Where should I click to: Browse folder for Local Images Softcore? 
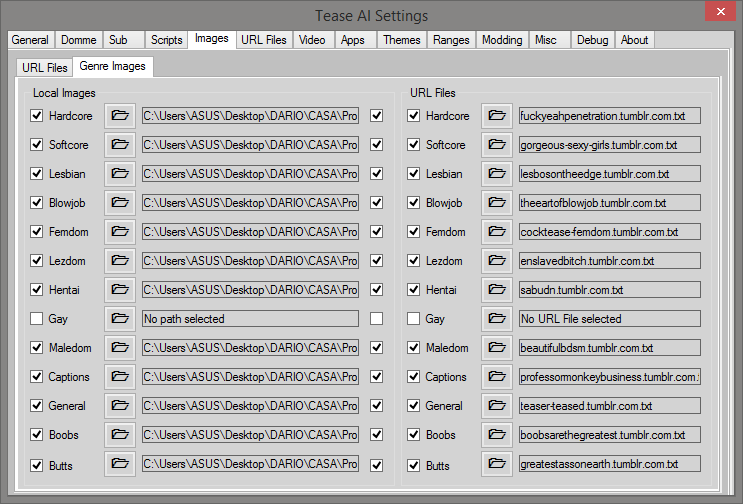tap(120, 144)
